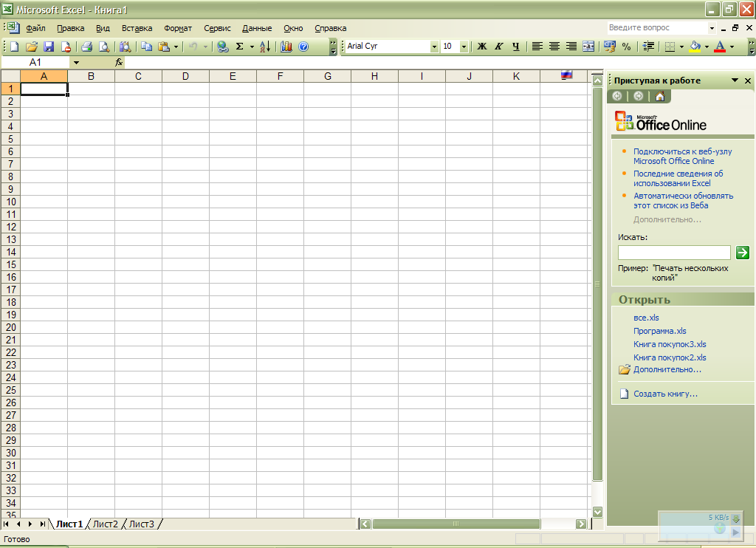Open the Вставка menu
The width and height of the screenshot is (756, 548).
[x=137, y=28]
